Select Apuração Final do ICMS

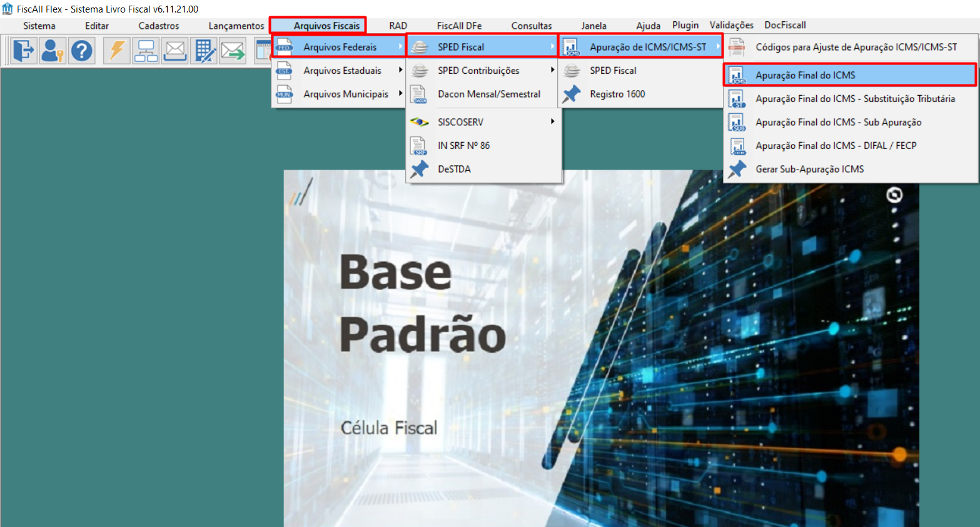point(851,75)
